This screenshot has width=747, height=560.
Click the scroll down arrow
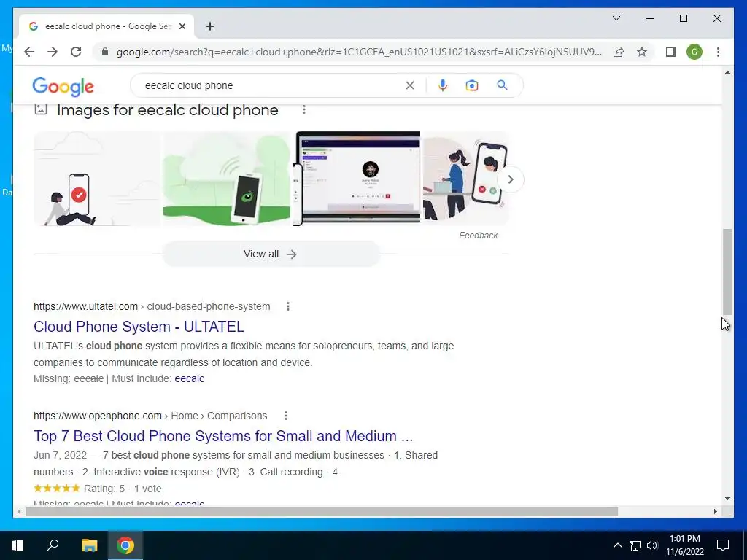pyautogui.click(x=727, y=499)
